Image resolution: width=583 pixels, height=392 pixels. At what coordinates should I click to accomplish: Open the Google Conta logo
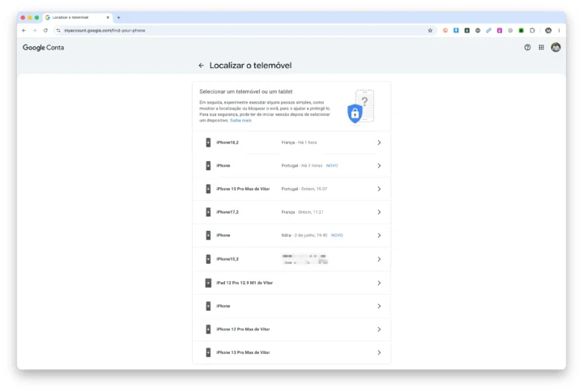[43, 48]
